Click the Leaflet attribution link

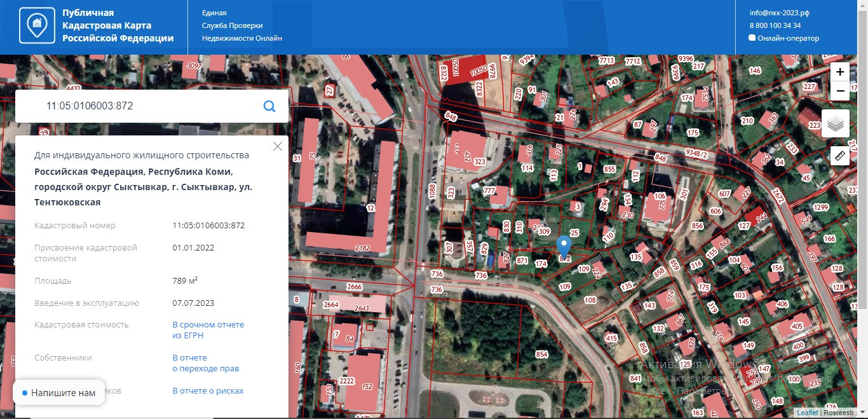point(807,413)
